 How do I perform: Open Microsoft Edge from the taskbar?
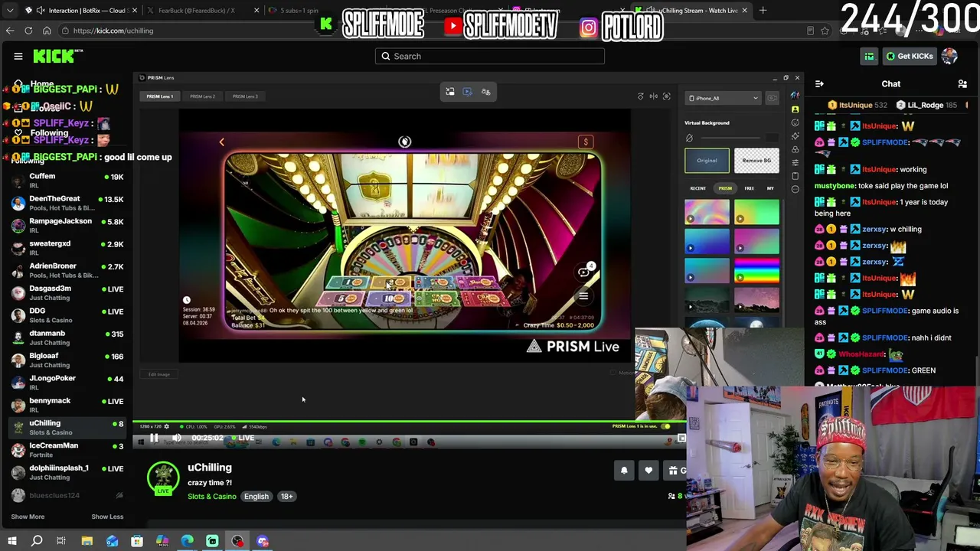pyautogui.click(x=188, y=541)
